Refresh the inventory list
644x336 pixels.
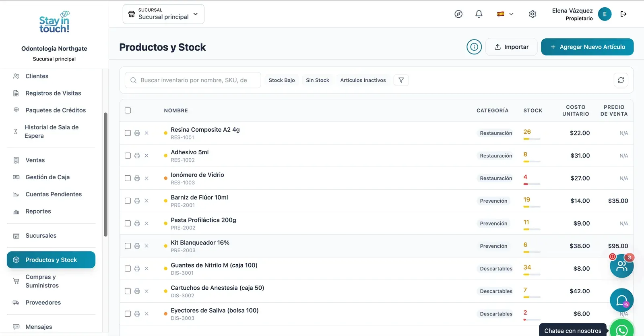click(x=621, y=80)
